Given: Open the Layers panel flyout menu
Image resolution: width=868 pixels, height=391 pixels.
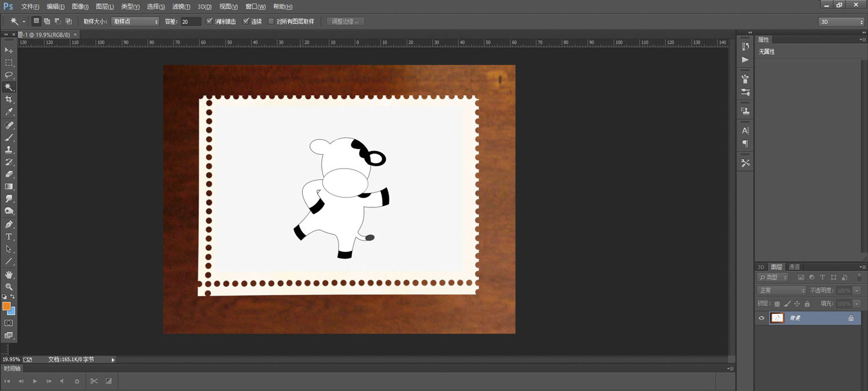Looking at the screenshot, I should coord(862,267).
